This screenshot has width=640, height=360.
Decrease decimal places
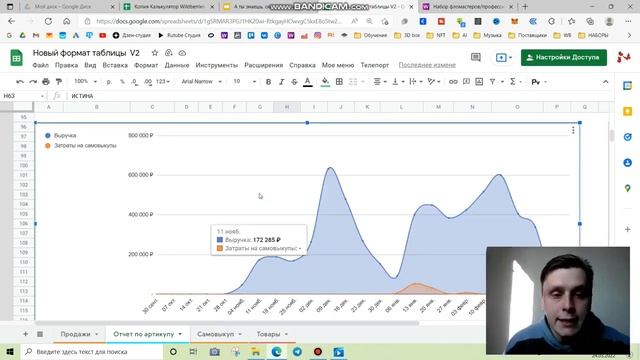click(135, 82)
